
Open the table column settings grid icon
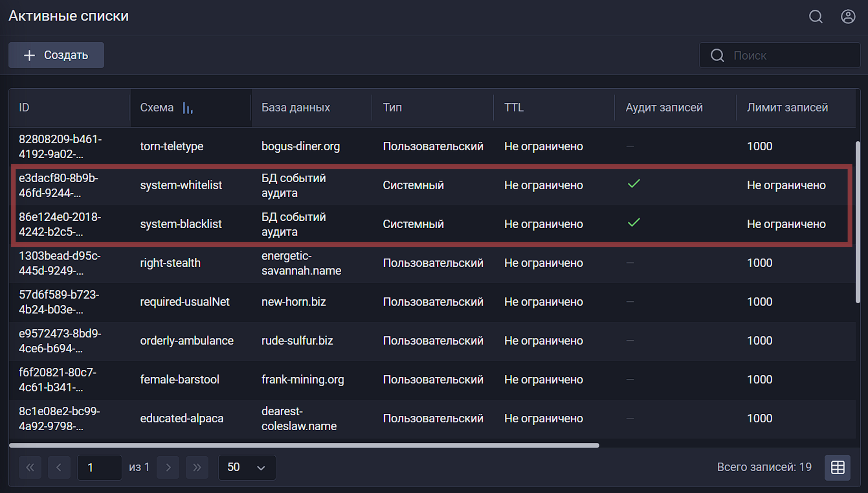coord(837,467)
